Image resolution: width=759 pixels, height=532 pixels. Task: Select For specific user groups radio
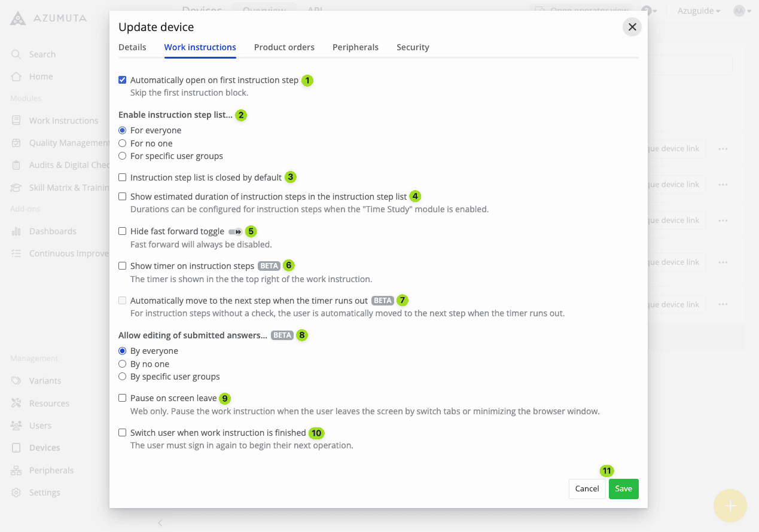[123, 156]
